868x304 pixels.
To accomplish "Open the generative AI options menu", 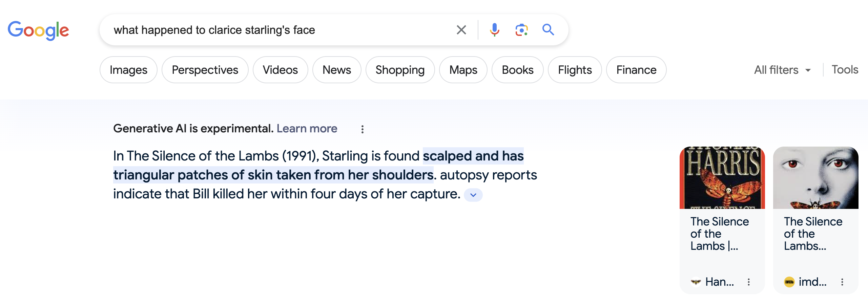I will [x=362, y=129].
